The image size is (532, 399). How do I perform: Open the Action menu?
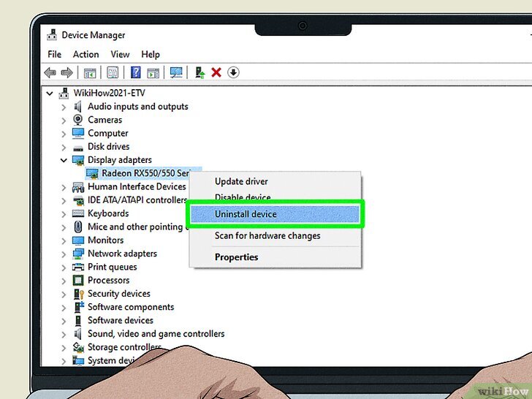coord(85,54)
